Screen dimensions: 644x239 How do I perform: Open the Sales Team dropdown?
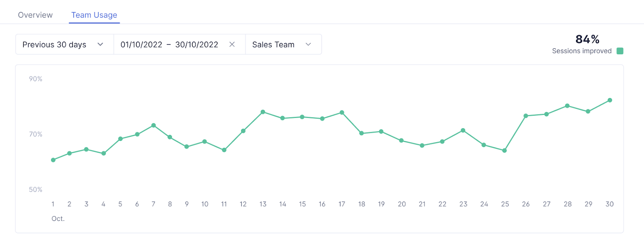pyautogui.click(x=283, y=45)
